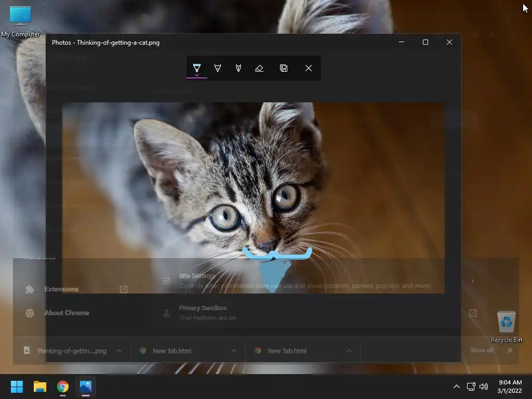This screenshot has width=532, height=399.
Task: Open the clock showing 9:04 AM
Action: click(510, 387)
